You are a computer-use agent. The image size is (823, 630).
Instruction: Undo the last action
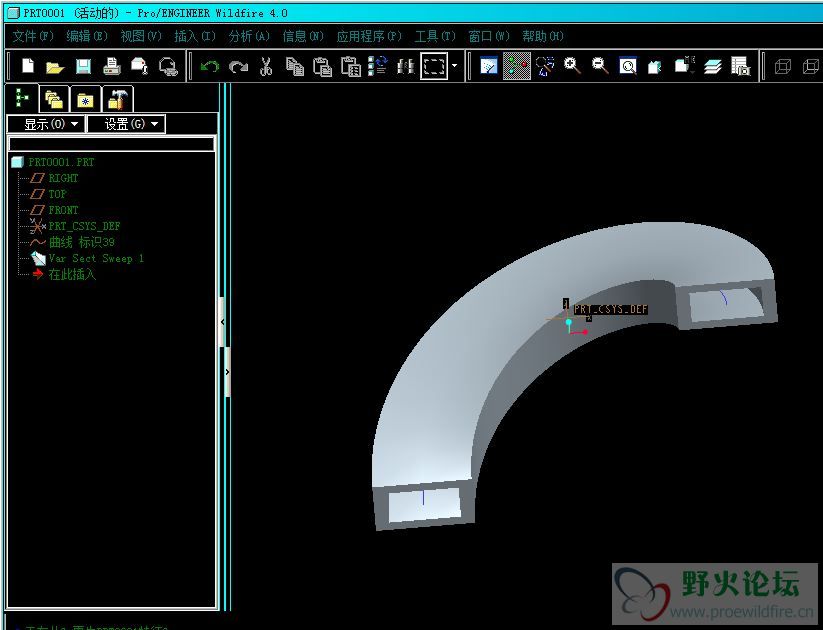coord(209,67)
